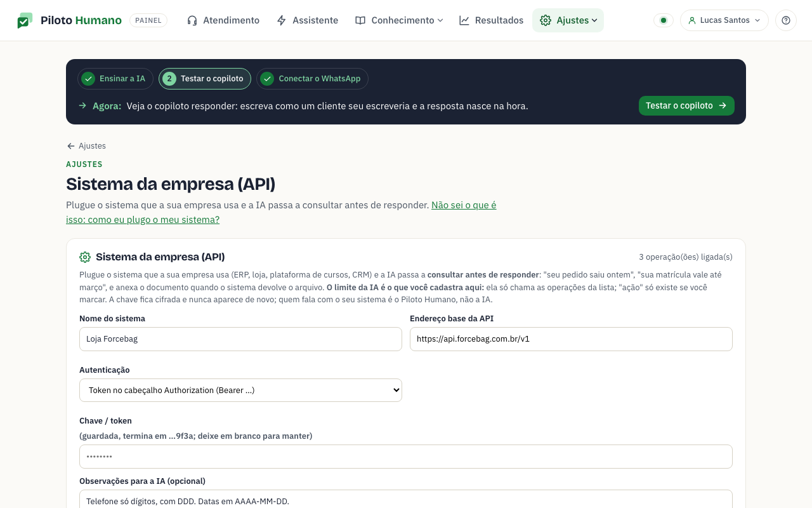
Task: Select the Conectar o WhatsApp step
Action: tap(312, 79)
